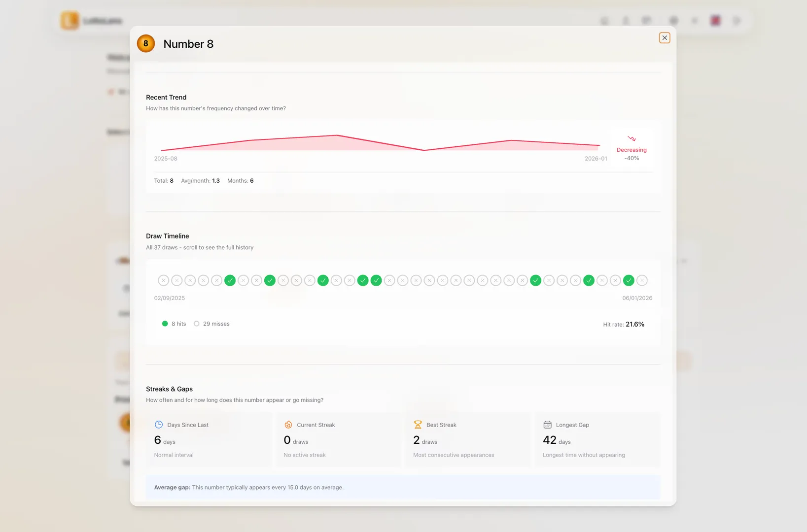Select the last green hit marker in timeline
807x532 pixels.
(x=629, y=280)
